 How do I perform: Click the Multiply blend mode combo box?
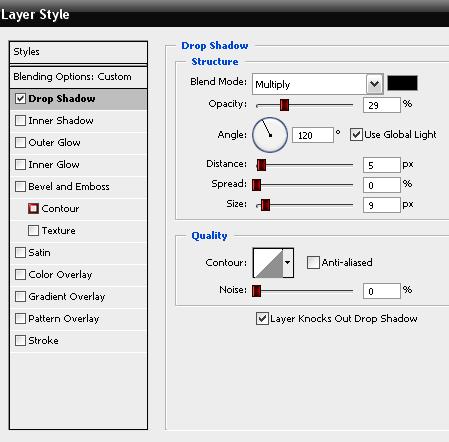pyautogui.click(x=318, y=84)
